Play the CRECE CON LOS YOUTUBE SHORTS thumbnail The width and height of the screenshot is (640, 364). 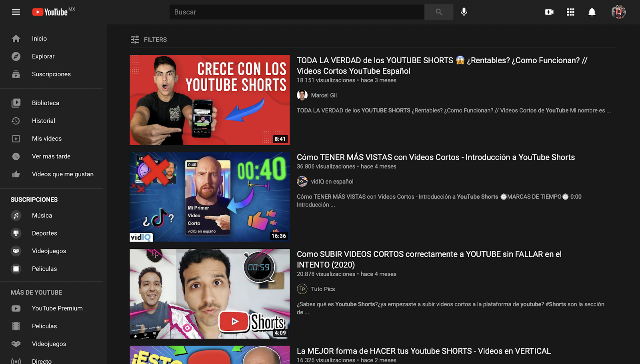(210, 100)
